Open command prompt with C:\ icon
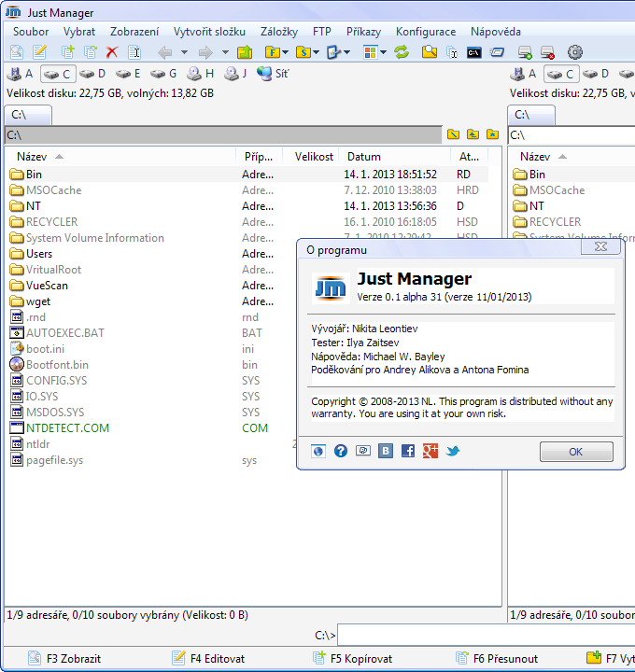The width and height of the screenshot is (635, 672). click(473, 52)
